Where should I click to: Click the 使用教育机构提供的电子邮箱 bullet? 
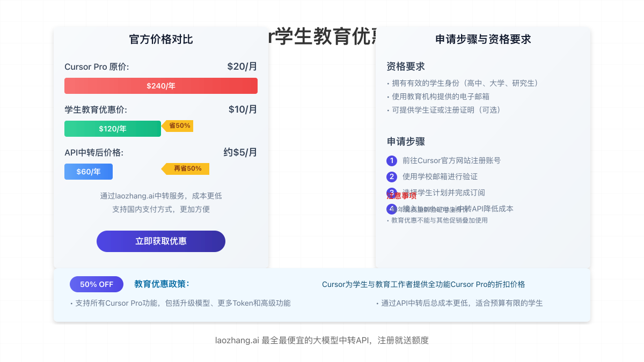[438, 97]
